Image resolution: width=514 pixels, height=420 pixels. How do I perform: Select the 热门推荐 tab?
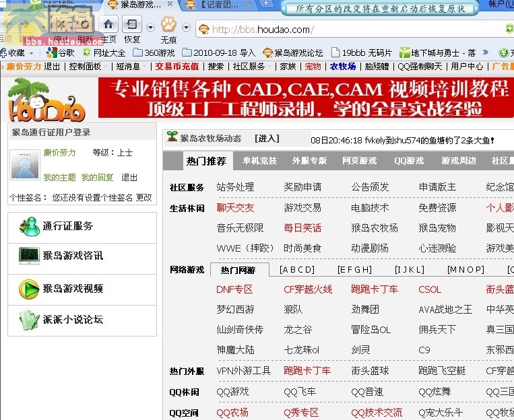coord(207,161)
